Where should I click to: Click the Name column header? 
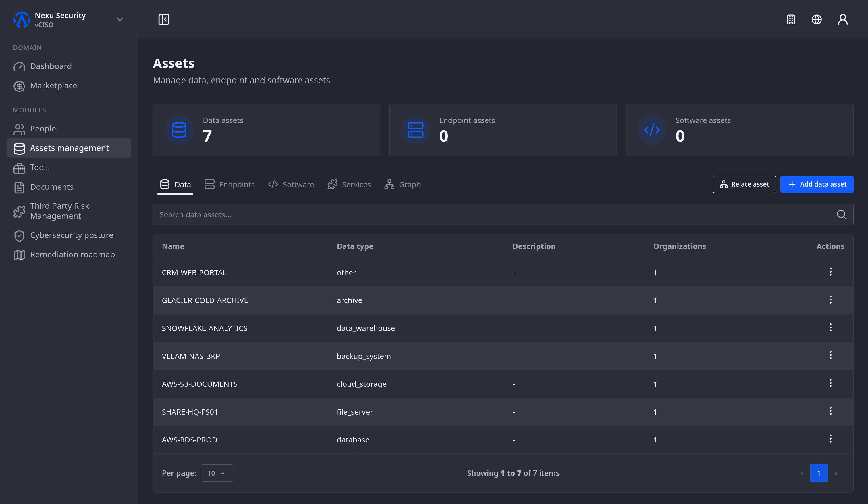click(173, 246)
